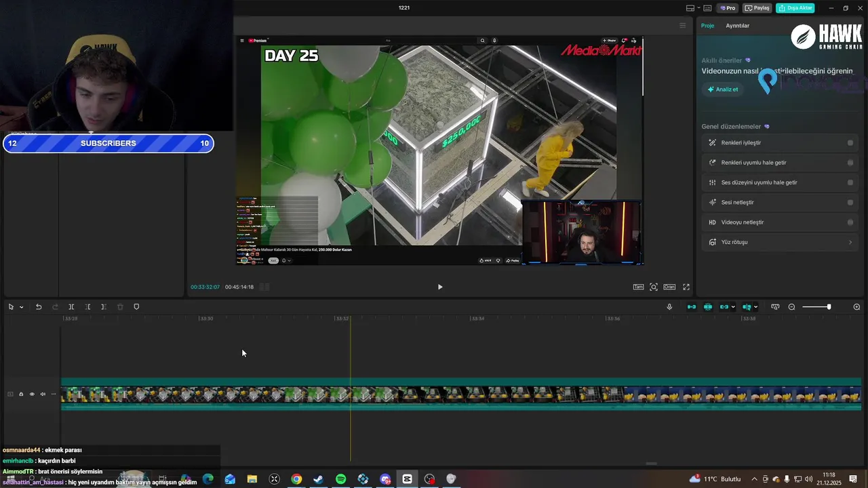
Task: Open the pointer tool mode dropdown arrow
Action: click(x=21, y=307)
